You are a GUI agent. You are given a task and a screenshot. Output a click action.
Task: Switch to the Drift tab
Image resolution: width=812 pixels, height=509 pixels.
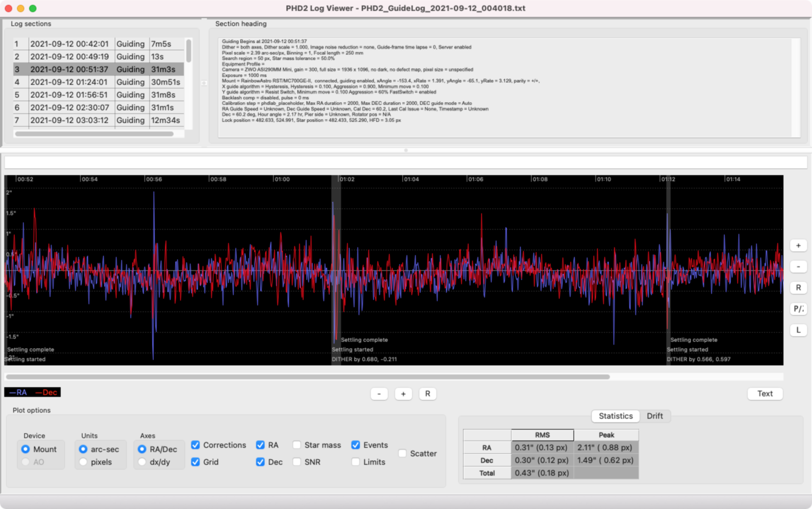(654, 416)
